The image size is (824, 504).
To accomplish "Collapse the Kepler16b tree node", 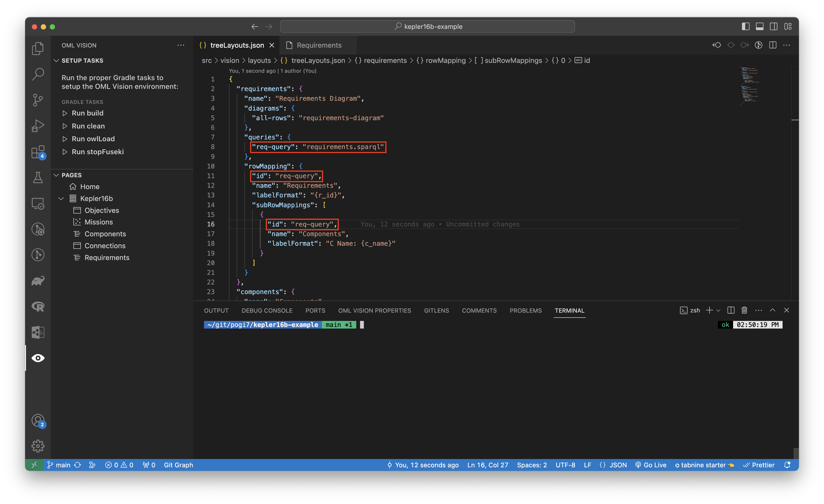I will pyautogui.click(x=61, y=199).
